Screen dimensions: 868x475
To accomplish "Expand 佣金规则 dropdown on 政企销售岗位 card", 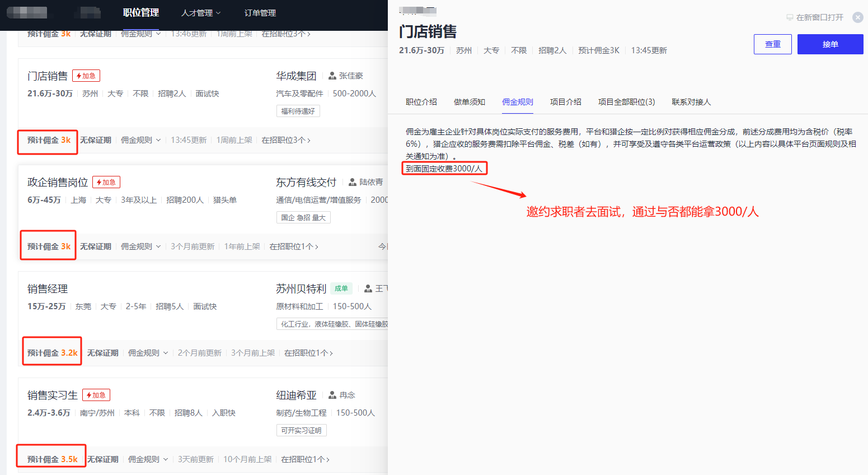I will tap(141, 246).
